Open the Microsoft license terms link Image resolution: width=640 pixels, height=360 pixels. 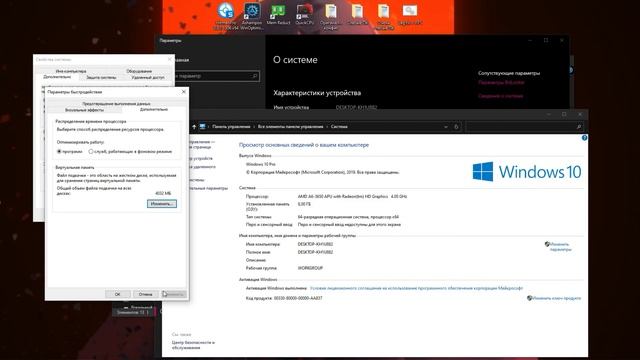(416, 288)
